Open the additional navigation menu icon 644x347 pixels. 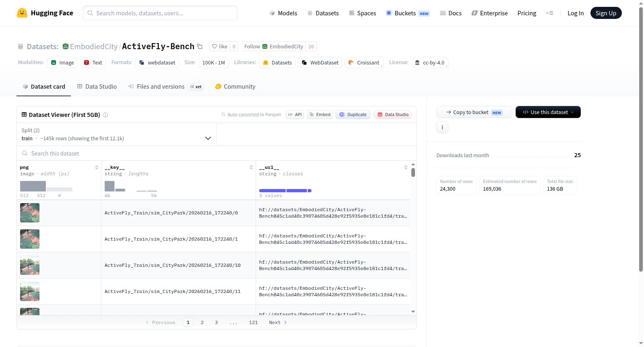tap(549, 13)
